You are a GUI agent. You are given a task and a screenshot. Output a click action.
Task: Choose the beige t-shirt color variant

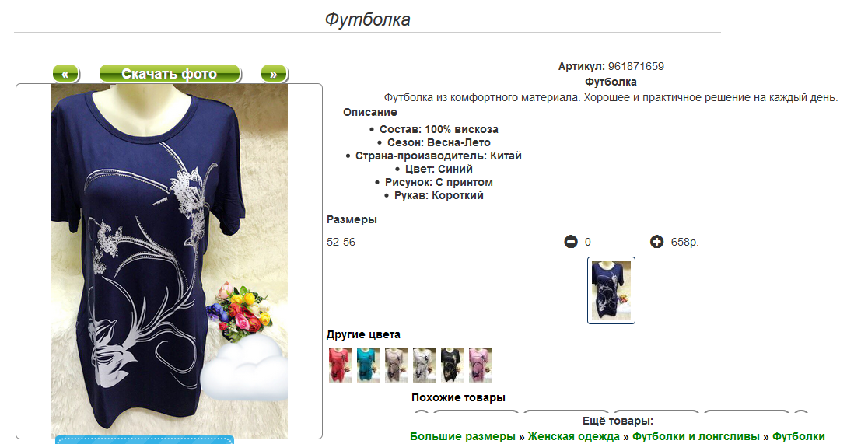[397, 365]
